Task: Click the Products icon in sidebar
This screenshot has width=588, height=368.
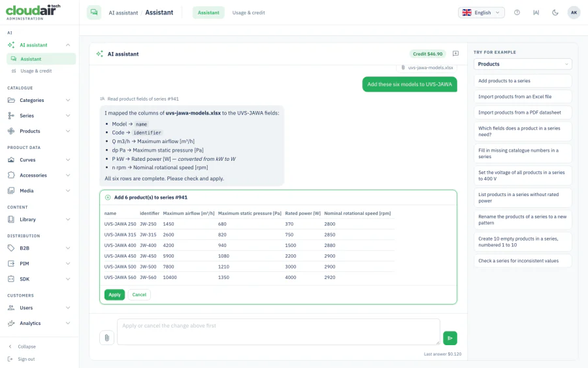Action: pos(11,131)
